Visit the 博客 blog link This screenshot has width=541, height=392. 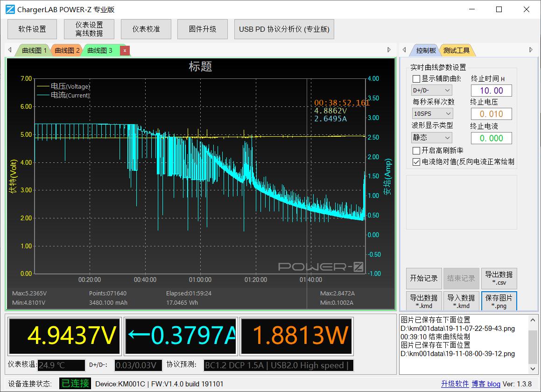pyautogui.click(x=485, y=384)
